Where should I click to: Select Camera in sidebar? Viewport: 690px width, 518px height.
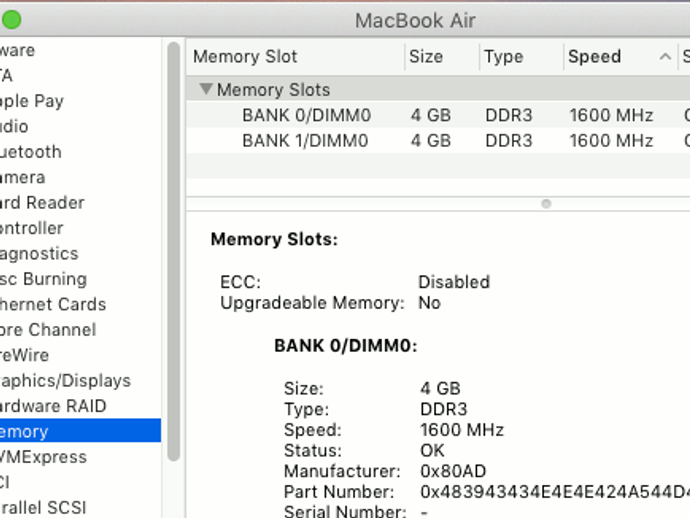coord(22,177)
